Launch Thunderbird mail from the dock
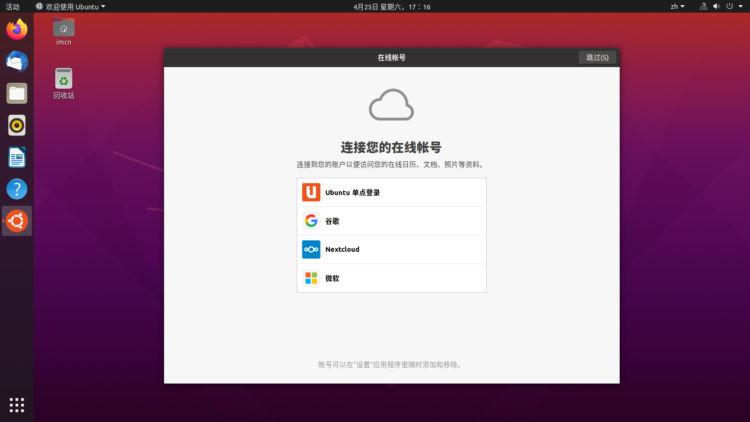Image resolution: width=750 pixels, height=422 pixels. click(17, 61)
